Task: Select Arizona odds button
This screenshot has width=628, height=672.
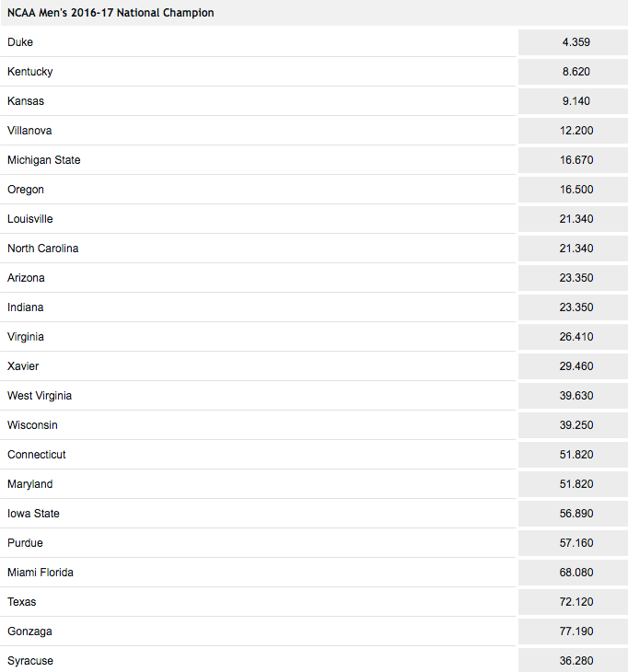Action: pos(573,278)
